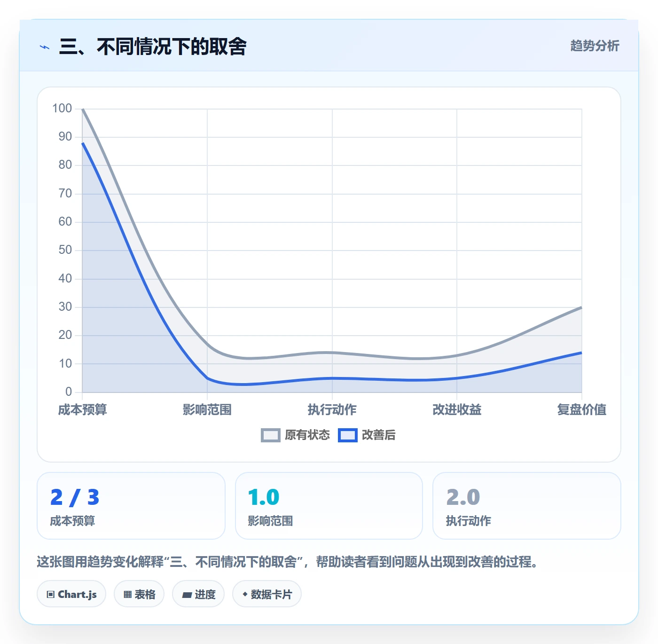Click the grid icon in the 表格 chip
658x644 pixels.
tap(127, 595)
